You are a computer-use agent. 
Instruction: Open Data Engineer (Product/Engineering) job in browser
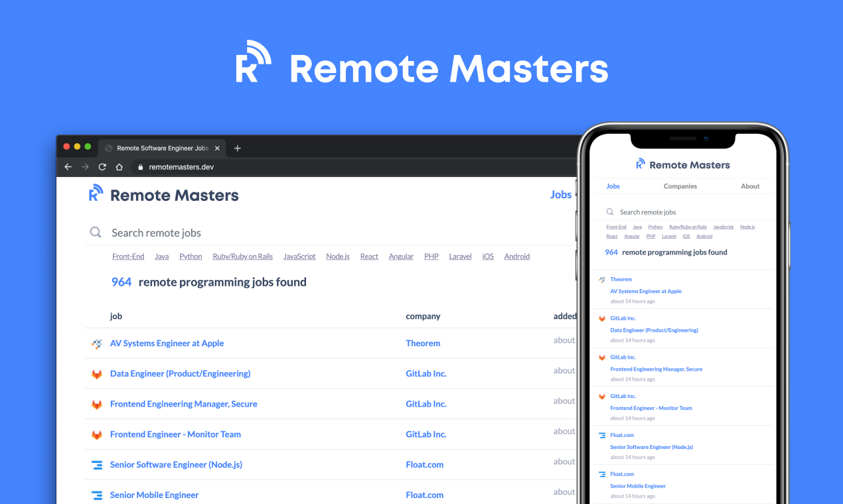[180, 374]
